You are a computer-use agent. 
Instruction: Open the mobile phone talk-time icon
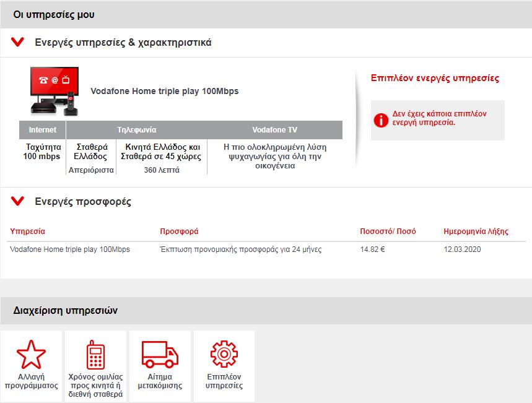tap(95, 355)
